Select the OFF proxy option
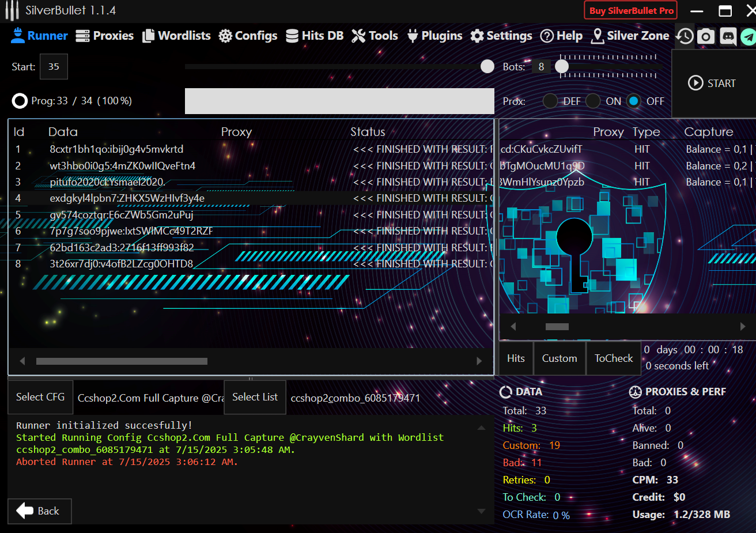This screenshot has width=756, height=533. (x=634, y=101)
